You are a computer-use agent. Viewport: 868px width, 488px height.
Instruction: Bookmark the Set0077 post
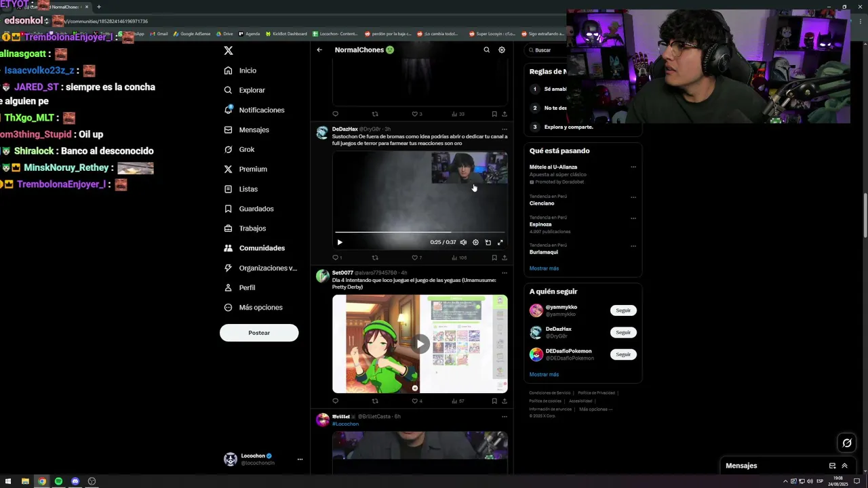coord(494,401)
